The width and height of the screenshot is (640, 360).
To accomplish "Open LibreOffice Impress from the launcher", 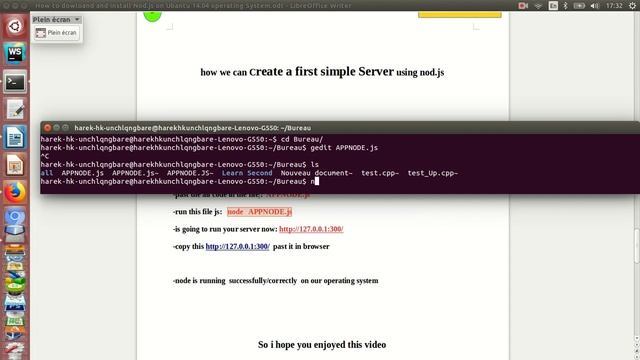I will pos(15,165).
